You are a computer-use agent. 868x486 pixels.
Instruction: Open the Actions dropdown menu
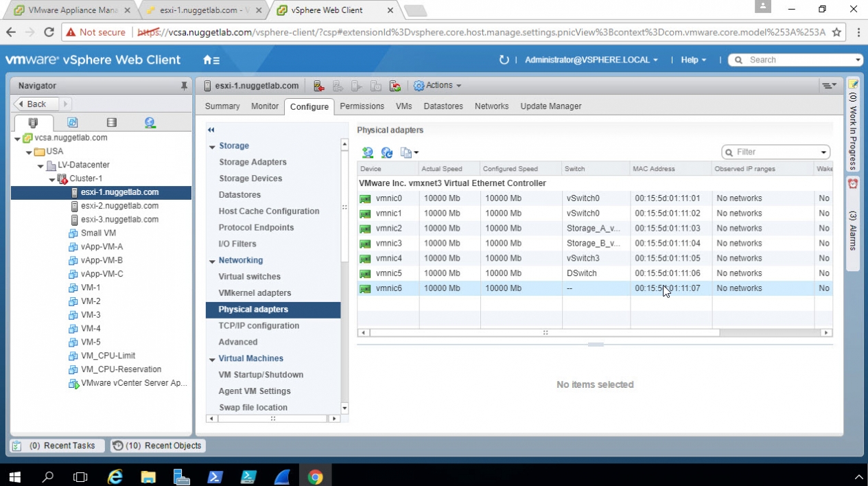pyautogui.click(x=437, y=86)
